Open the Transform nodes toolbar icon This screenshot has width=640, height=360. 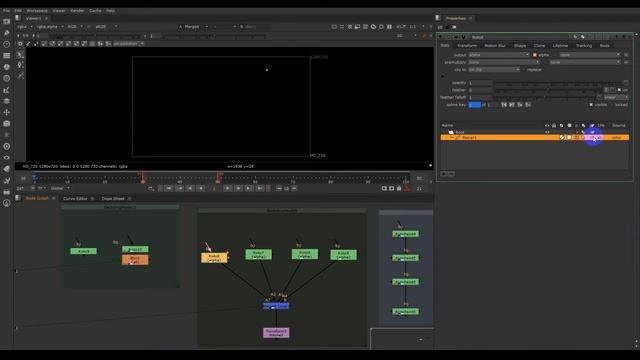pyautogui.click(x=7, y=112)
